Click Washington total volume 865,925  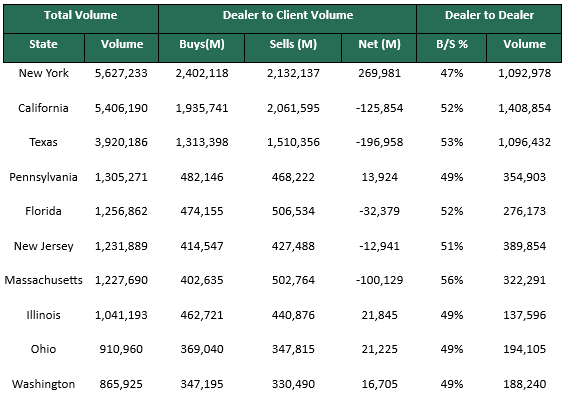(x=121, y=384)
